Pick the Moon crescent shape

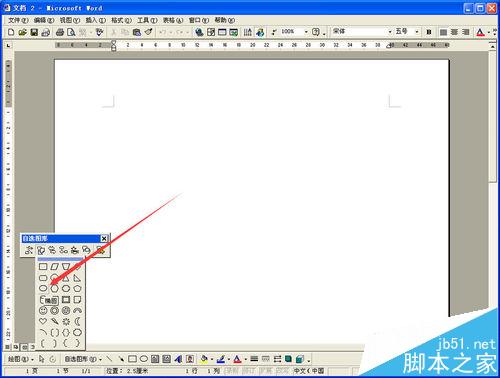(x=77, y=321)
